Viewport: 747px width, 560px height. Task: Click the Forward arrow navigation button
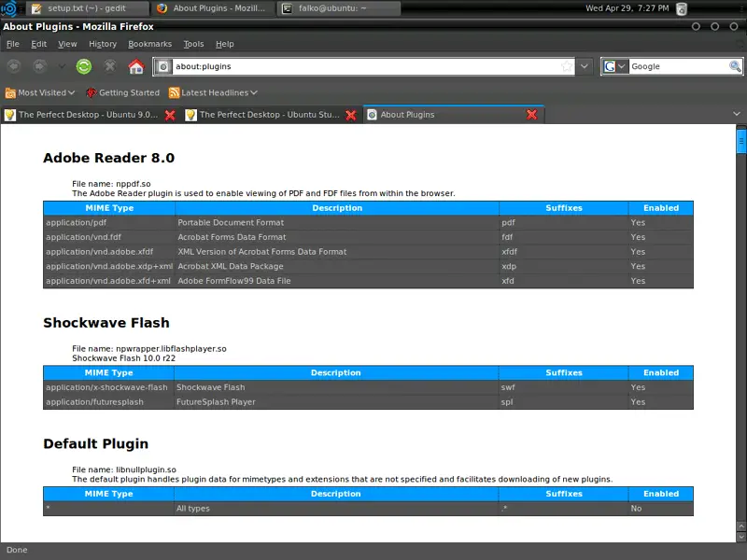tap(39, 66)
